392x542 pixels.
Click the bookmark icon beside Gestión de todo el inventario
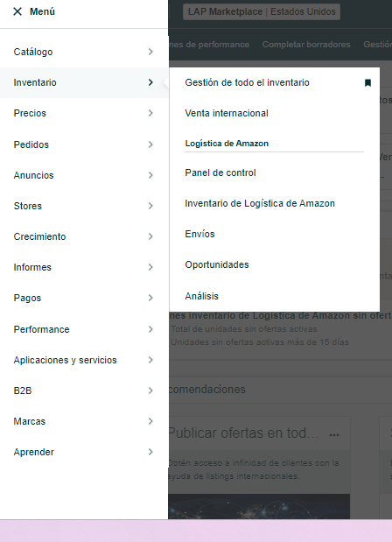(367, 82)
